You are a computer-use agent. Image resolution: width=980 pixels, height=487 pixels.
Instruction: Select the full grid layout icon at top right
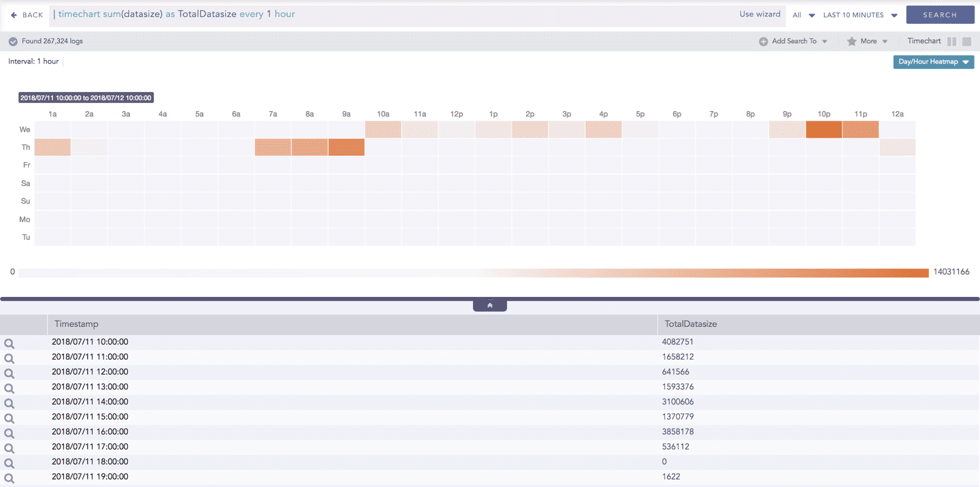966,41
